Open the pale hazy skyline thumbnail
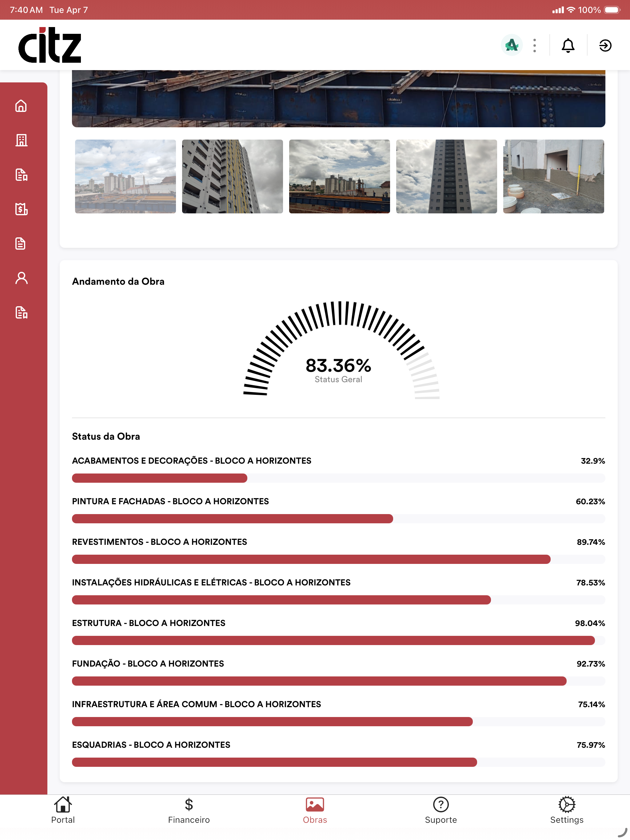The height and width of the screenshot is (840, 630). pyautogui.click(x=126, y=176)
